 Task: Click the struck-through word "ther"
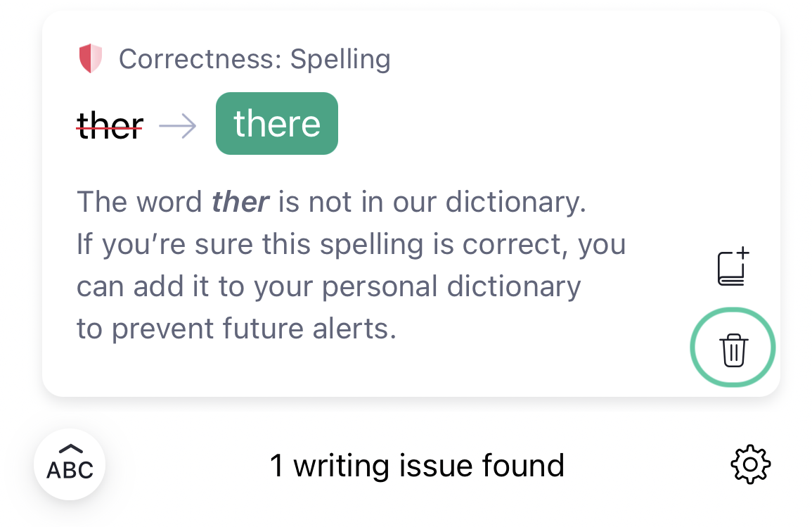point(110,125)
